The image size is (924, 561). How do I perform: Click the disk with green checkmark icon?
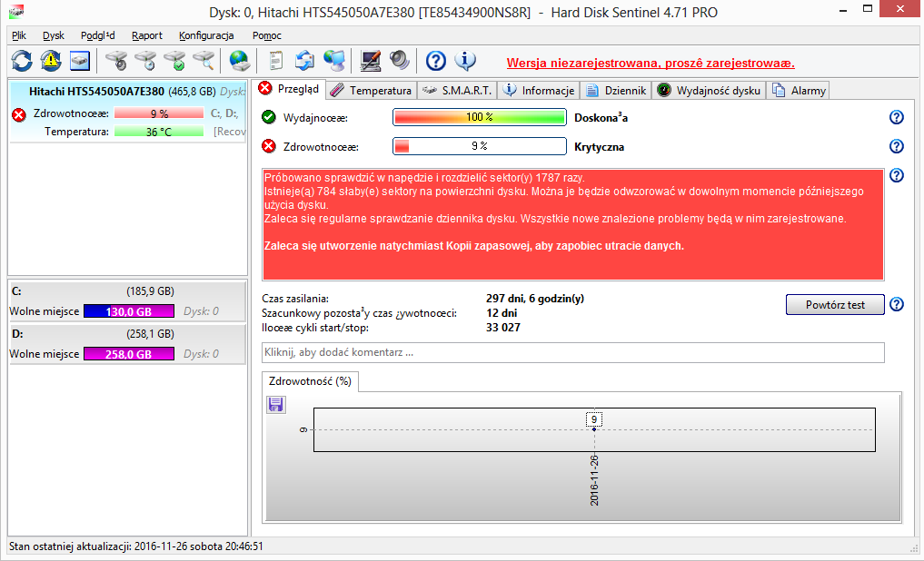174,61
